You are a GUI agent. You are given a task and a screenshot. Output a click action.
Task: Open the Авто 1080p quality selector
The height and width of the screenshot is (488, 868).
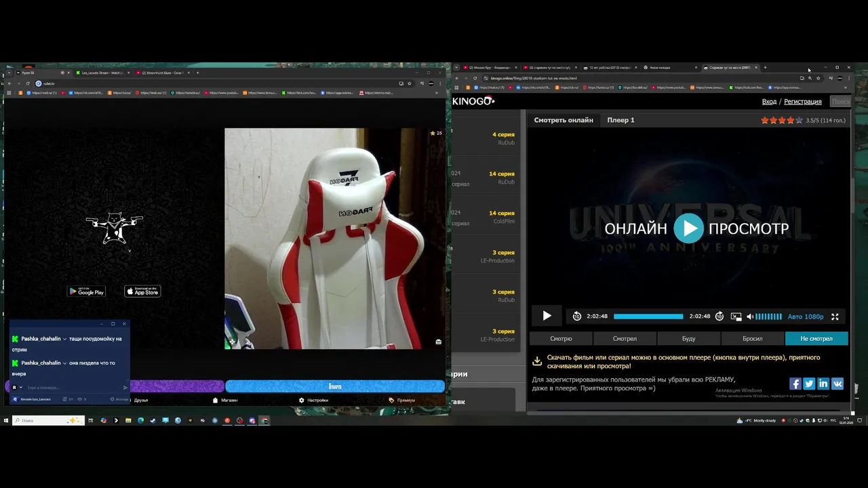click(x=806, y=317)
